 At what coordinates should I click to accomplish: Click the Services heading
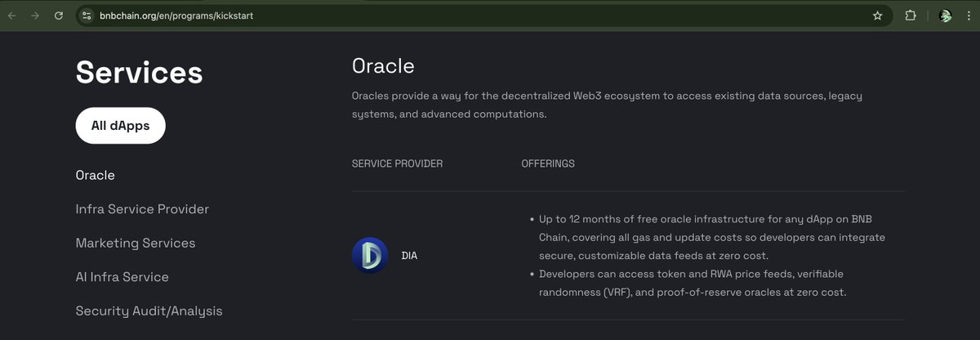[139, 72]
